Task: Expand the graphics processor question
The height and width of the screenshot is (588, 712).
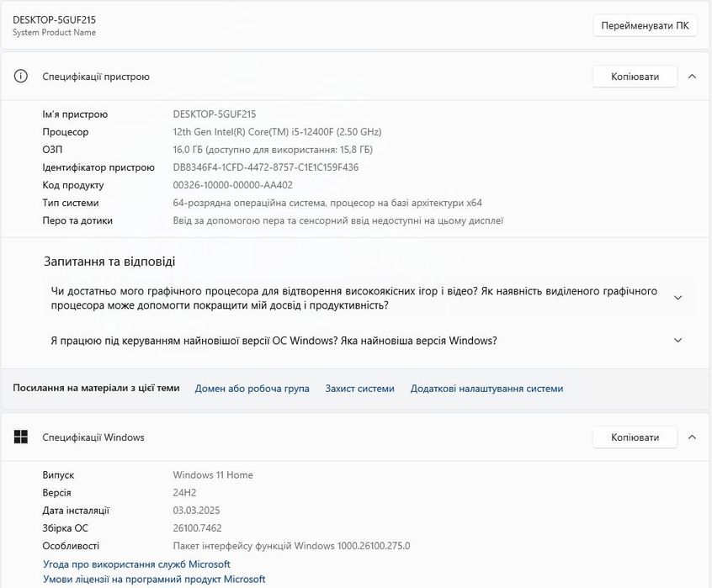Action: pyautogui.click(x=677, y=298)
